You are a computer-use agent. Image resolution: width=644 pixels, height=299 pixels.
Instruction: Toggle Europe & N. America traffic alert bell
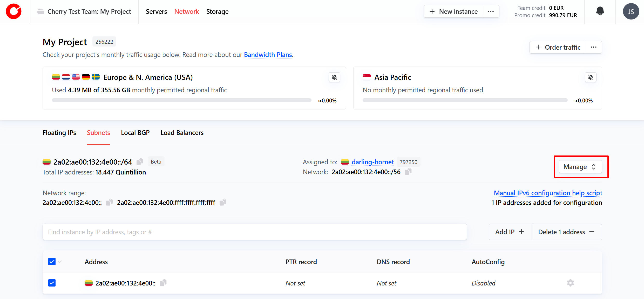click(x=334, y=77)
